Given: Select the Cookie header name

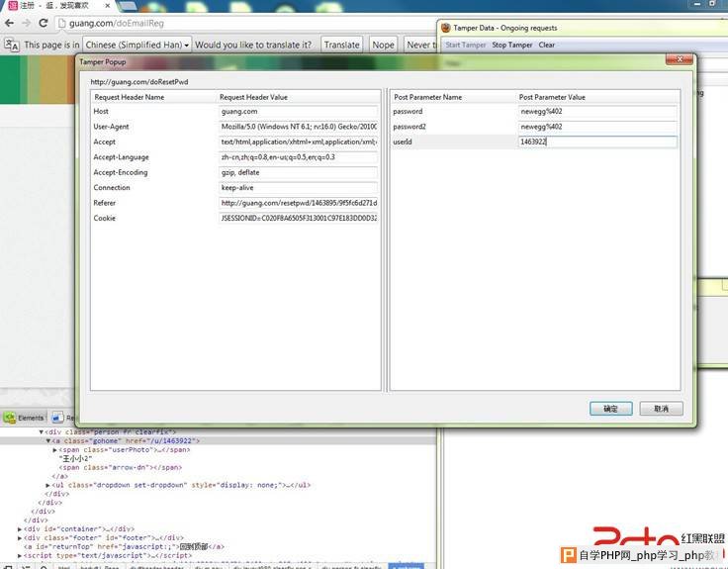Looking at the screenshot, I should pos(104,218).
